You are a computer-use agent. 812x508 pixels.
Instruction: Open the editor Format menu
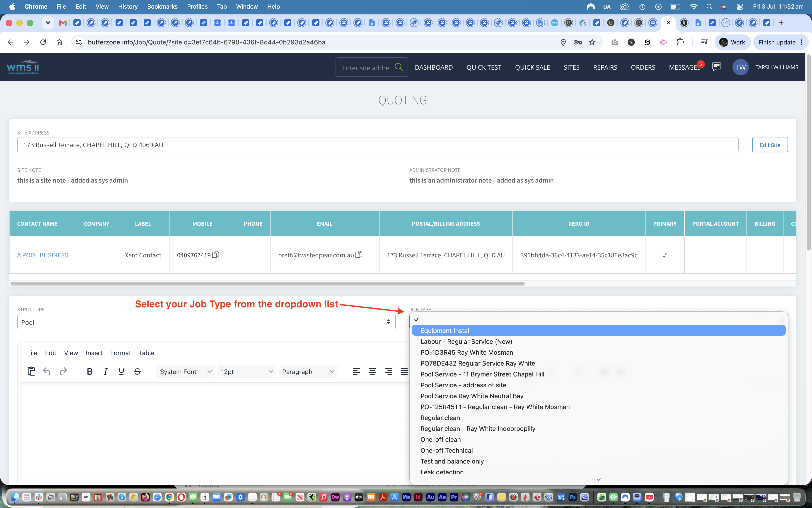121,353
